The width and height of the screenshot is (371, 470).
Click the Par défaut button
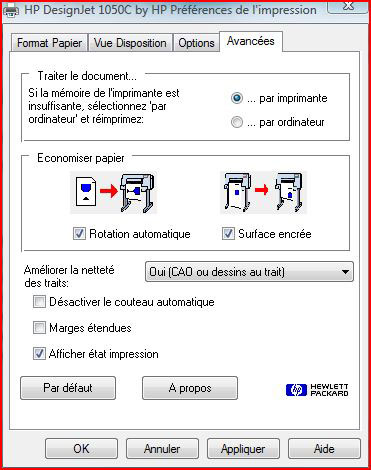68,388
